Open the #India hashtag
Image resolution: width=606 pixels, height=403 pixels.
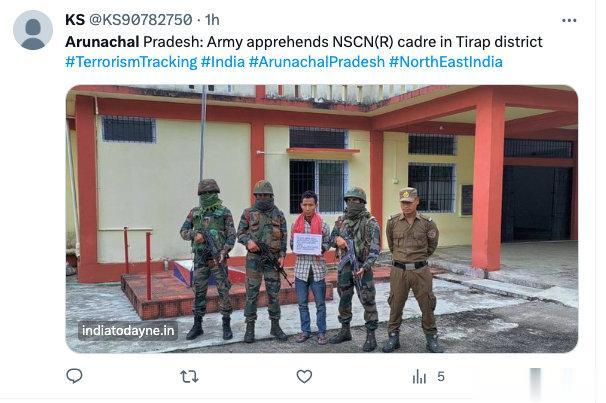click(x=223, y=62)
